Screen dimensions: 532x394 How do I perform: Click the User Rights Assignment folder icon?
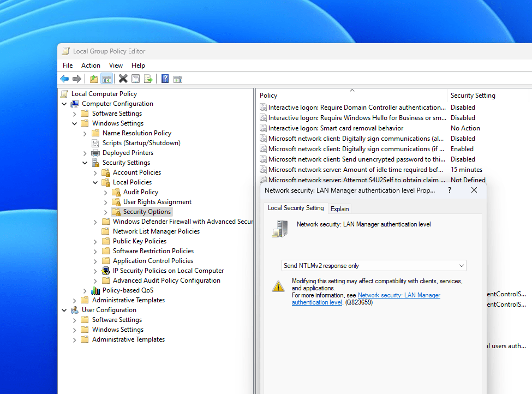[116, 202]
